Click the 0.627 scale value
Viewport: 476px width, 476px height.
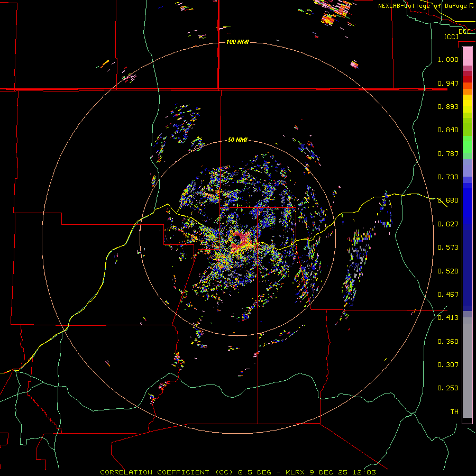tap(448, 224)
